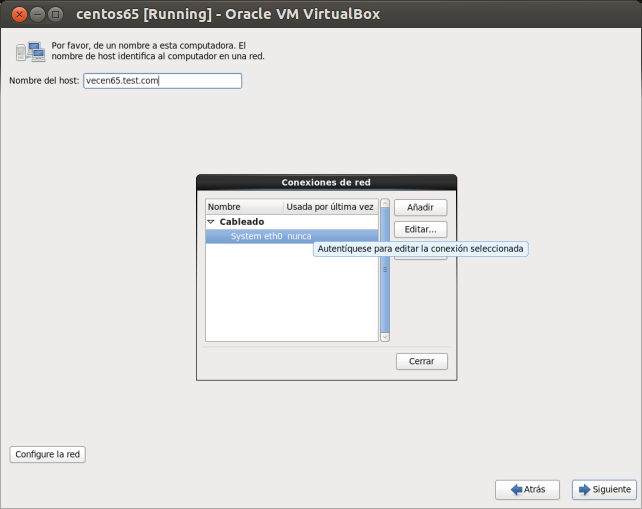Click the Cableado group label
This screenshot has height=509, width=642.
pyautogui.click(x=242, y=222)
